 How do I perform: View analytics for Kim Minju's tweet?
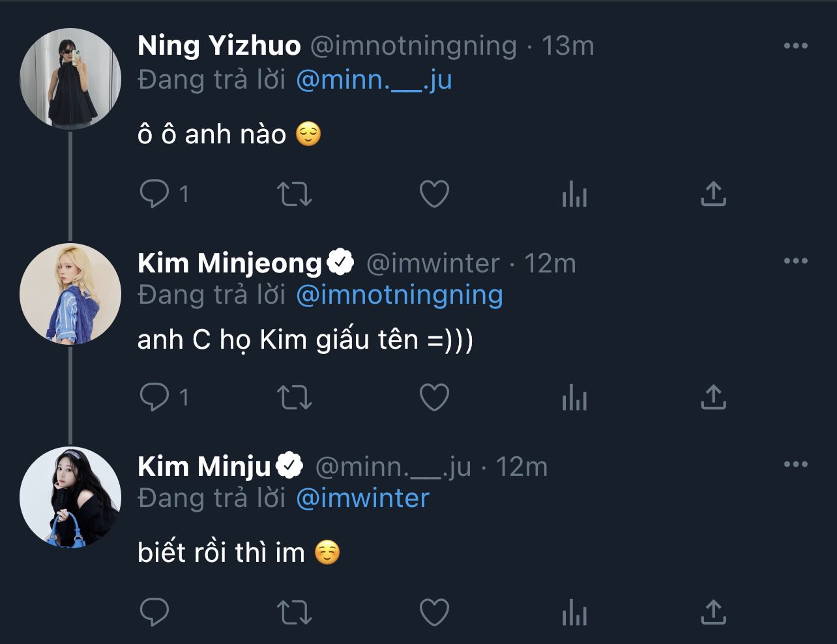point(574,613)
